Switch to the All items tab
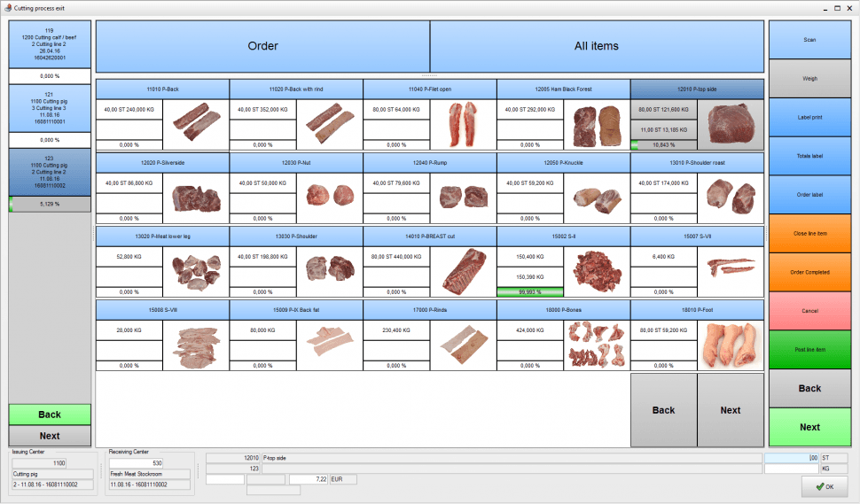The height and width of the screenshot is (504, 860). point(597,46)
